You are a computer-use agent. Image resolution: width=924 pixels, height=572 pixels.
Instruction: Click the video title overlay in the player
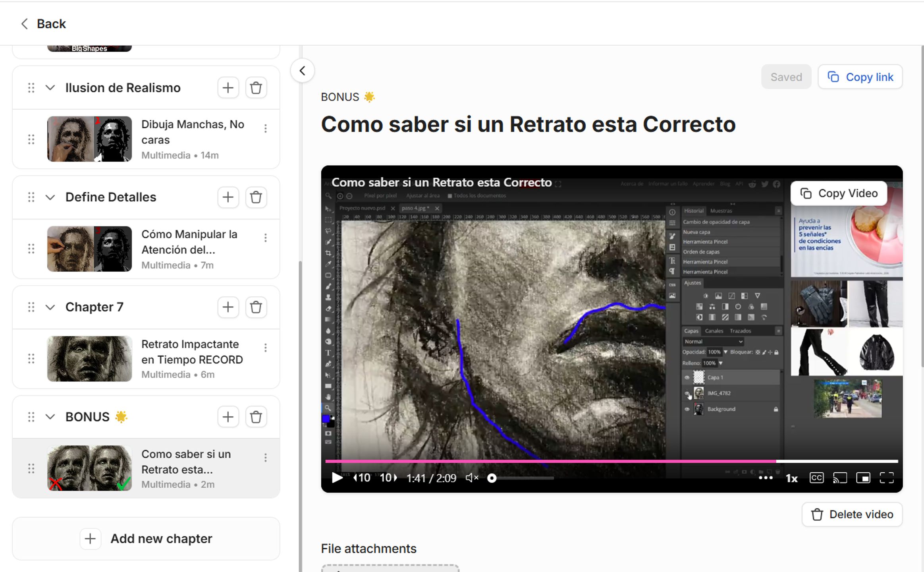442,183
